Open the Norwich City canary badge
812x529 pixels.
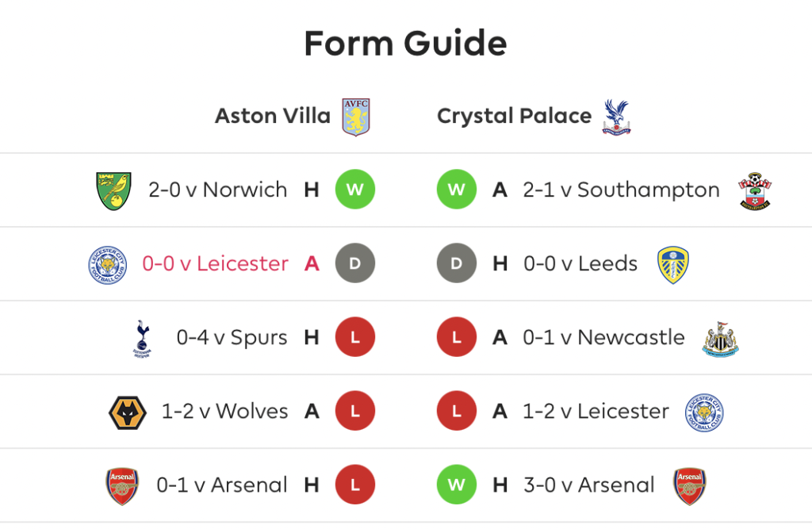click(x=114, y=190)
